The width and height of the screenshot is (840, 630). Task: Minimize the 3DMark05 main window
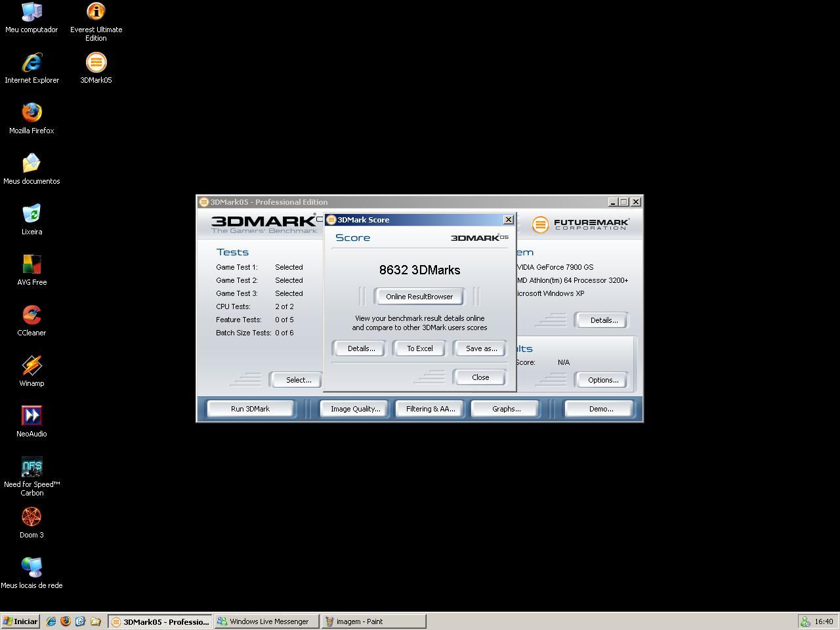tap(612, 202)
